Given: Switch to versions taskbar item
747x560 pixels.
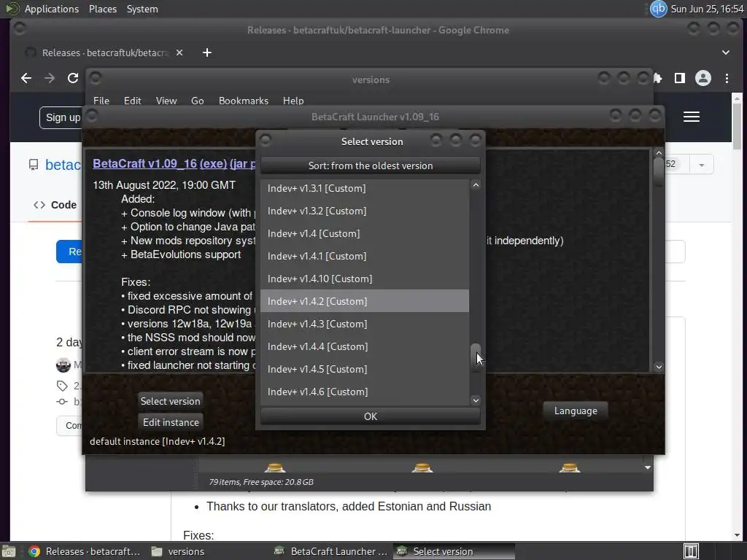Looking at the screenshot, I should pyautogui.click(x=178, y=551).
